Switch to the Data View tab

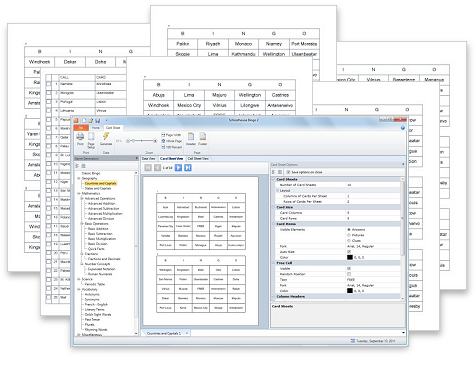coord(149,158)
